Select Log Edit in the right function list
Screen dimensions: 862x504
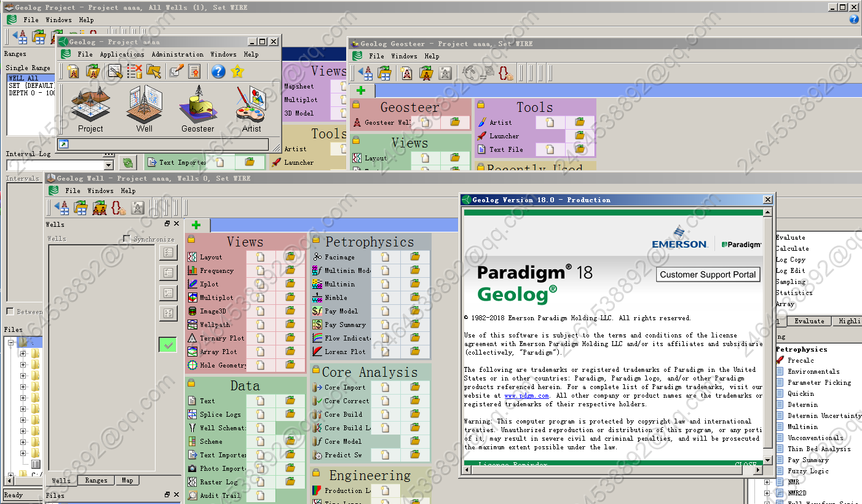(790, 270)
